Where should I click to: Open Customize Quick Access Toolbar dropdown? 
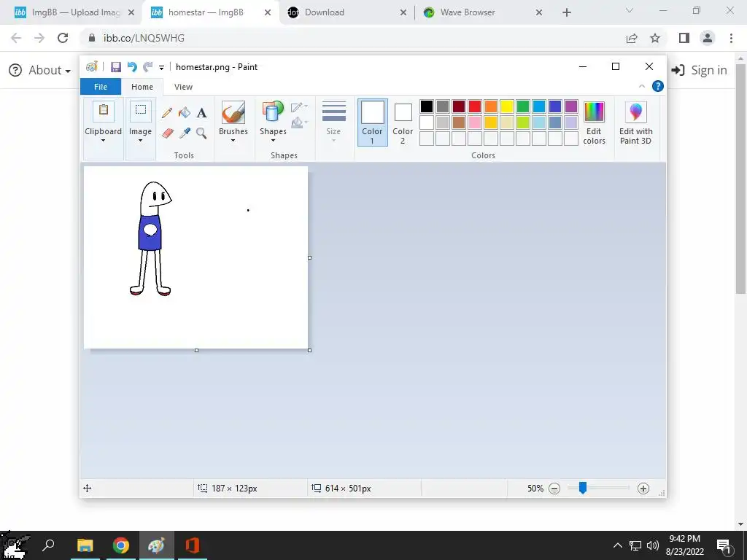tap(161, 68)
